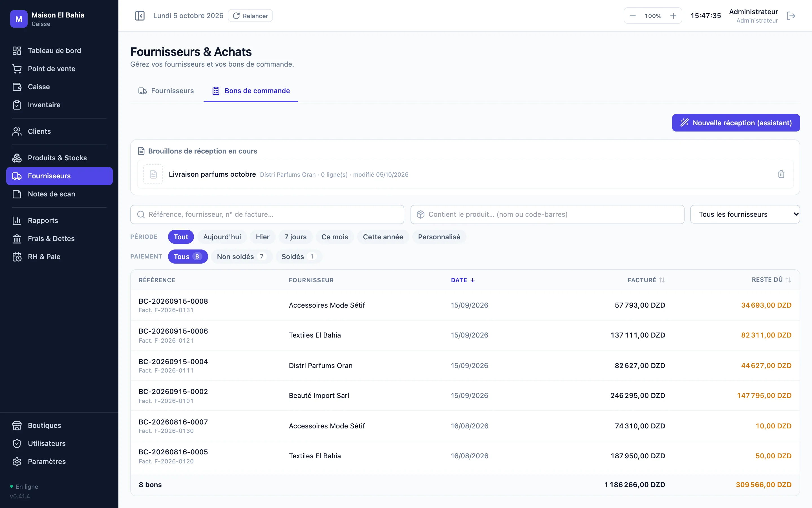Open the Caisse section

coord(59,87)
